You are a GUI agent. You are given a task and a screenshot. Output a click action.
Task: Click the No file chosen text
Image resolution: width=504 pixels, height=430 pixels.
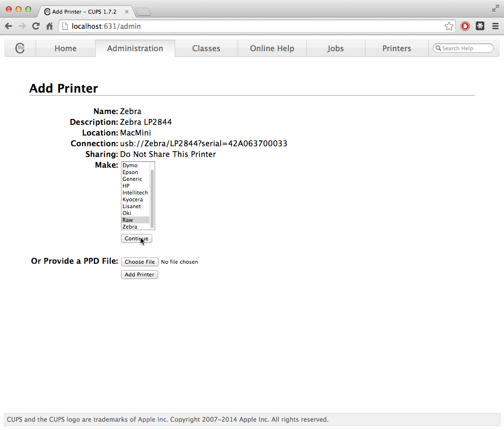(x=180, y=262)
